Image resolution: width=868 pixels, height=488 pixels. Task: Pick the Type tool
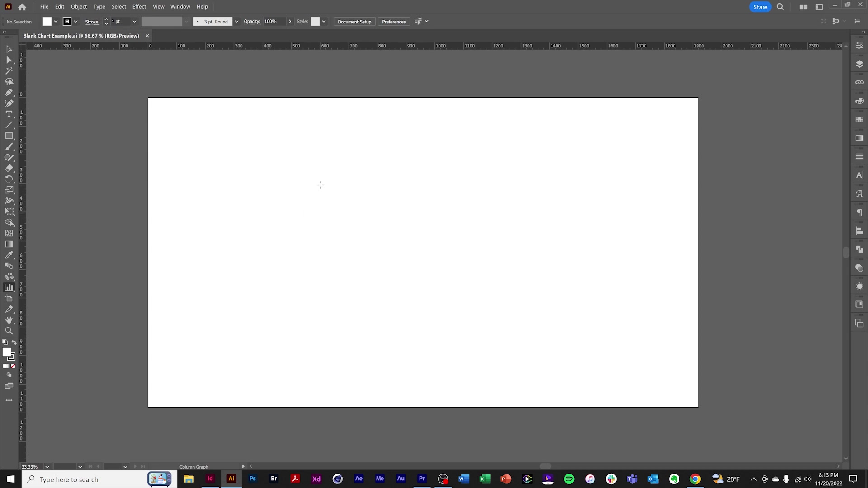[9, 114]
